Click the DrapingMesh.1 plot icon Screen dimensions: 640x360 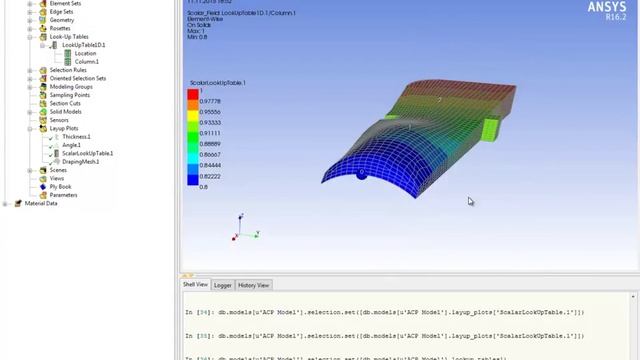click(x=57, y=162)
